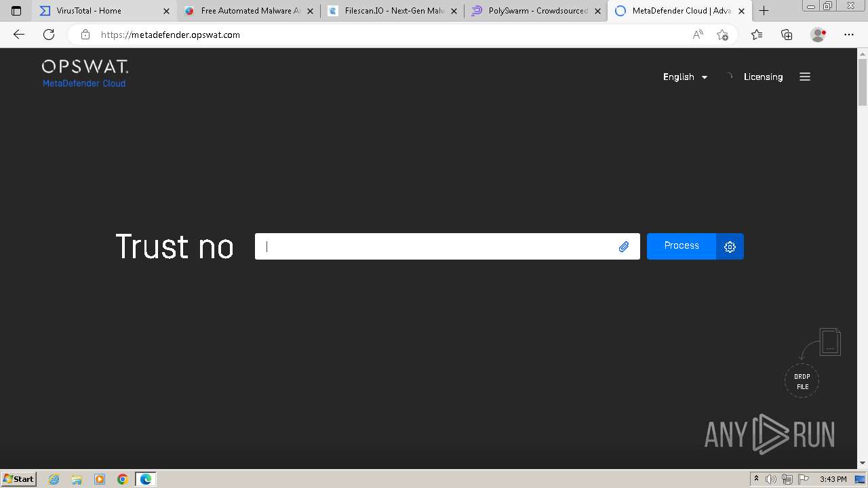The width and height of the screenshot is (868, 488).
Task: Switch to Filescan.IO tab
Action: click(392, 11)
